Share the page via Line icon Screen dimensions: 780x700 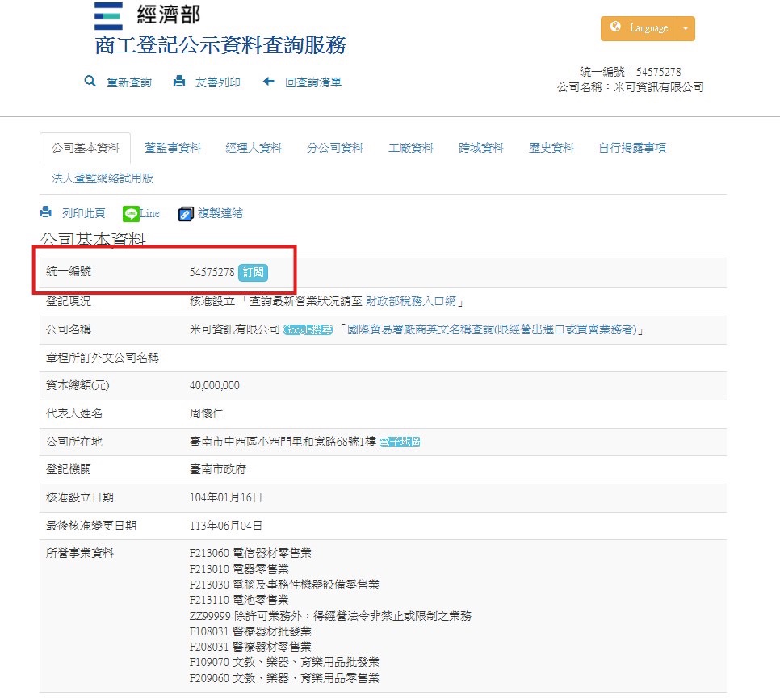[132, 214]
